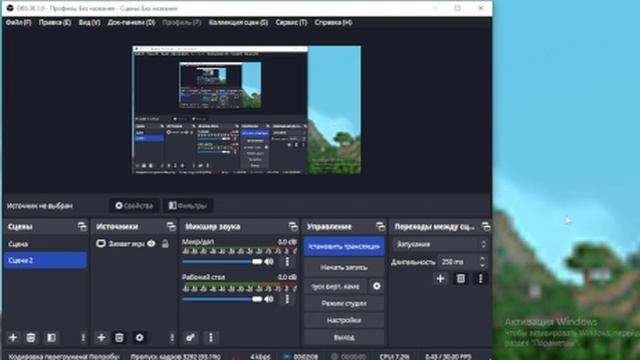Click the Фильтры button in source toolbar
This screenshot has width=640, height=360.
coord(188,206)
